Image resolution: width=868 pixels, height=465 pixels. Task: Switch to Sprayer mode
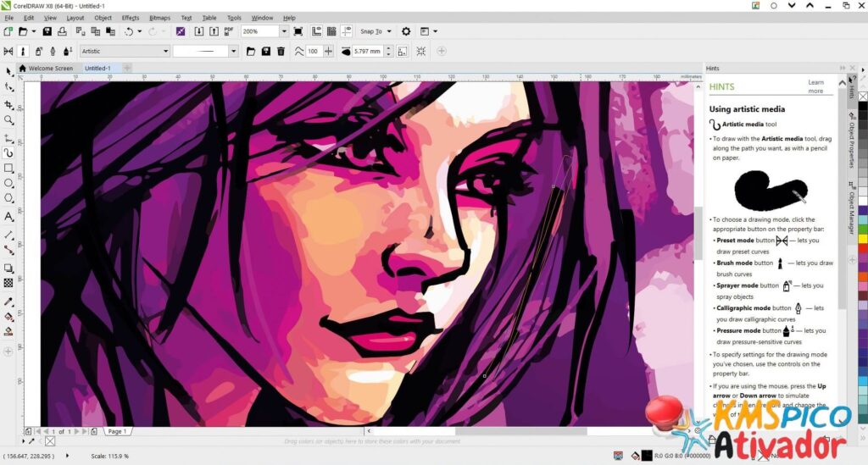pos(38,51)
